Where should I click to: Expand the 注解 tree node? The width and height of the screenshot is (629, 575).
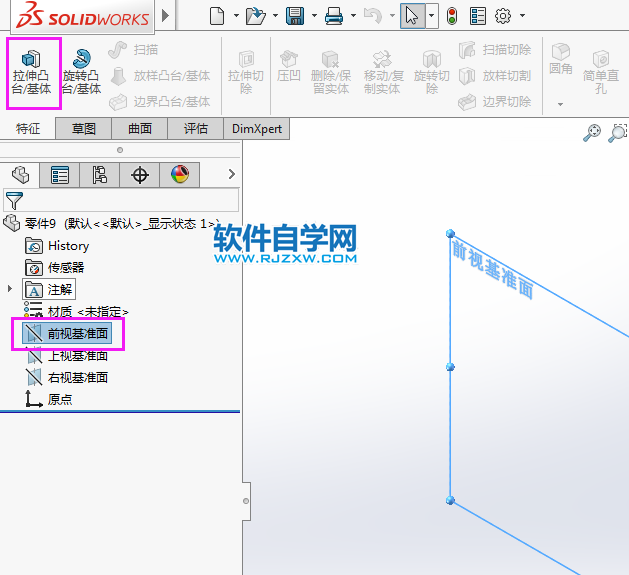[x=10, y=289]
